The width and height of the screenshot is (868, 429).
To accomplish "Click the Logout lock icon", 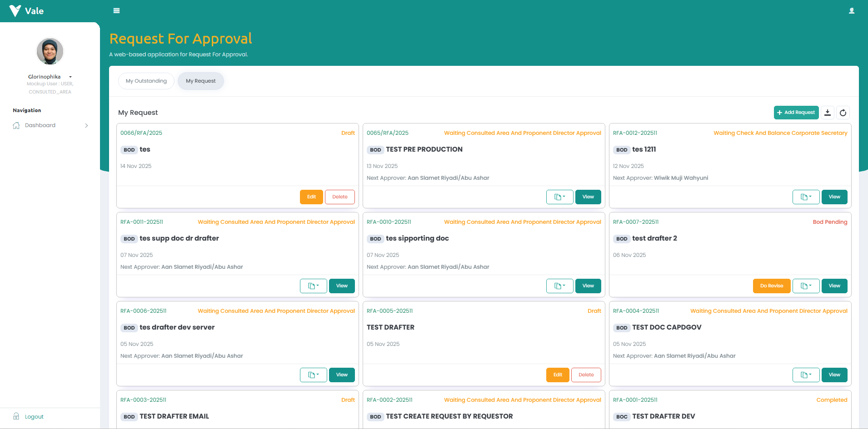I will click(x=16, y=416).
